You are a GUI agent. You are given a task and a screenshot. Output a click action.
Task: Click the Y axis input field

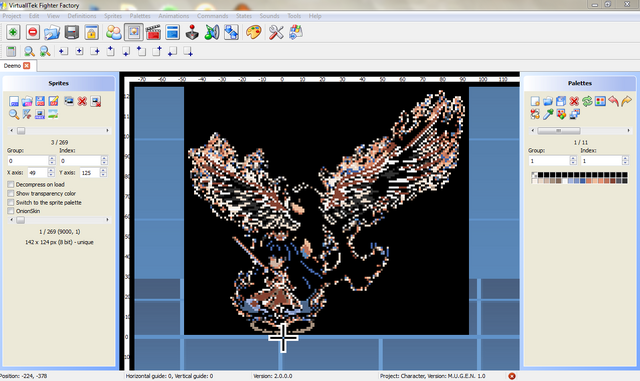click(90, 173)
